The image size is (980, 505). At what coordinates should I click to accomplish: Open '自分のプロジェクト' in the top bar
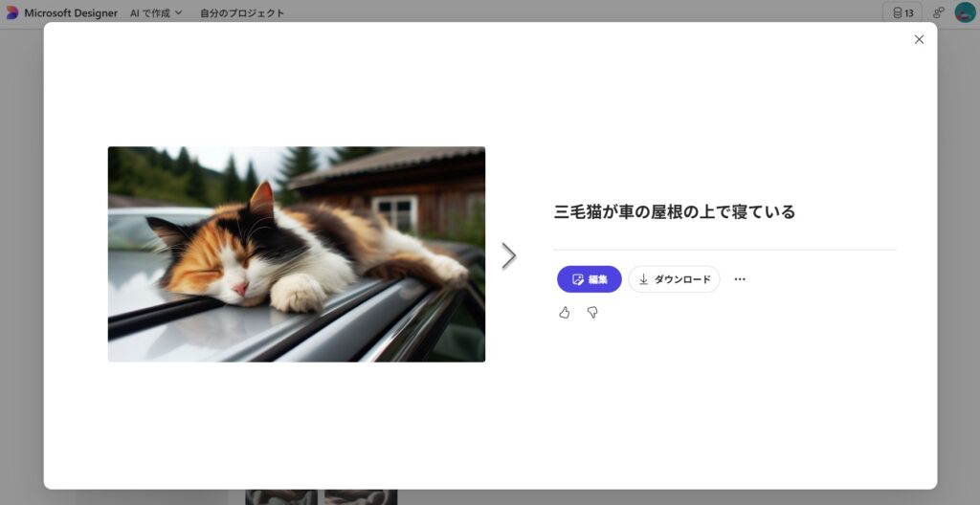tap(242, 12)
